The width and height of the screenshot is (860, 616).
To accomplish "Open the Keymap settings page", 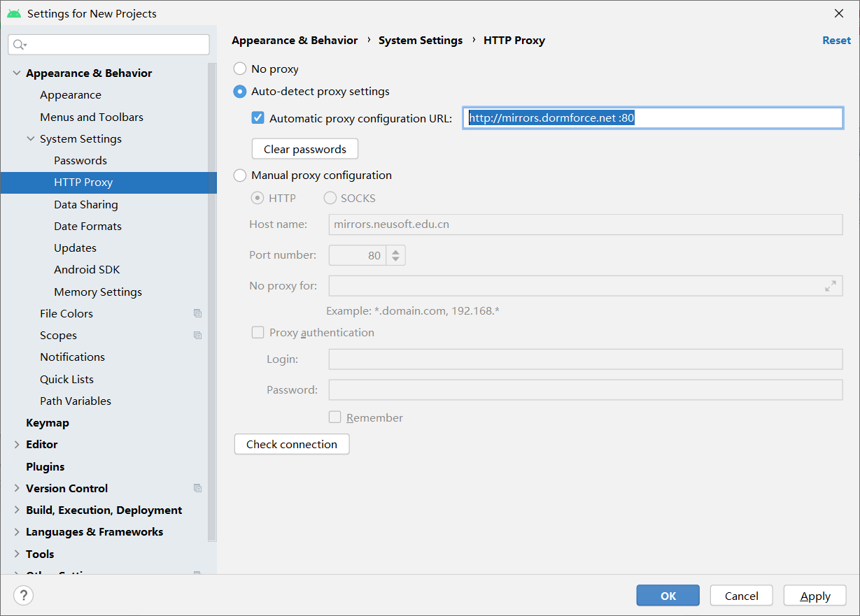I will tap(48, 423).
